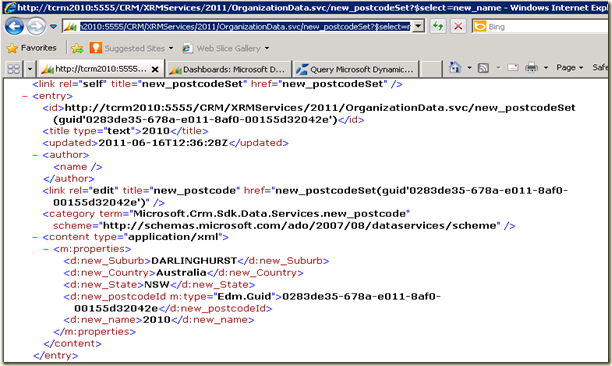Viewport: 612px width, 366px height.
Task: Switch to Dashboards: Microsoft D... tab
Action: 228,69
